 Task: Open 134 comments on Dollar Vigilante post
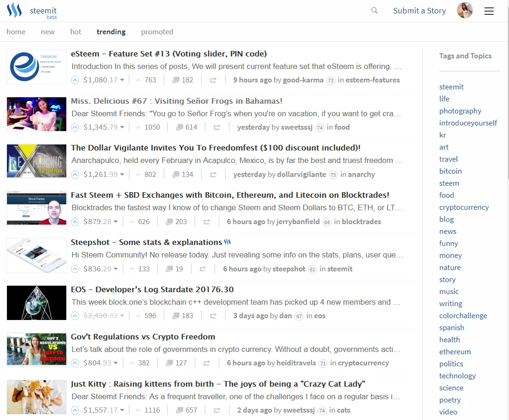[183, 175]
